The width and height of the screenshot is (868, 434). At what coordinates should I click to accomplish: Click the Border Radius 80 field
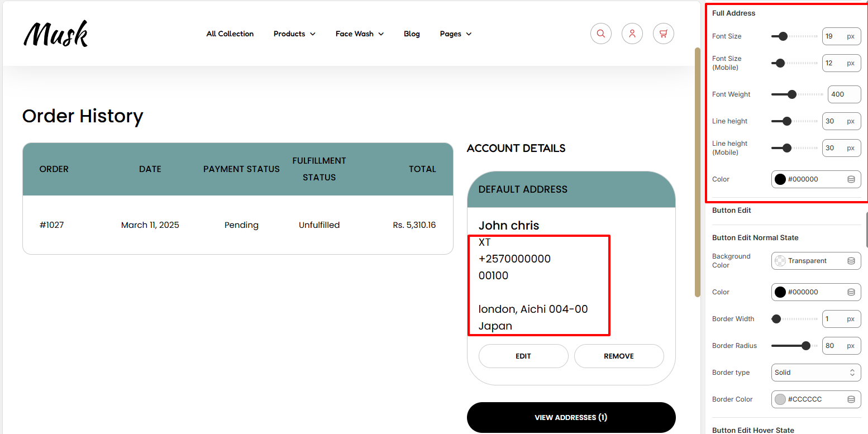tap(842, 346)
